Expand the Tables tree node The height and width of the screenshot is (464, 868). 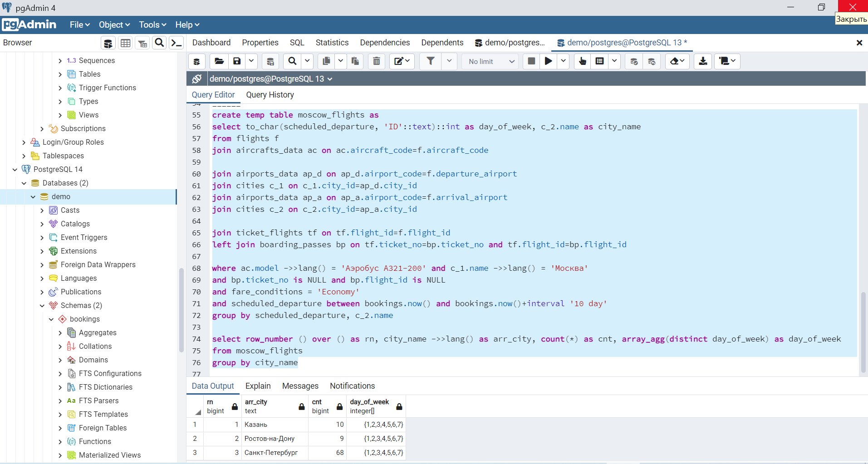tap(60, 74)
